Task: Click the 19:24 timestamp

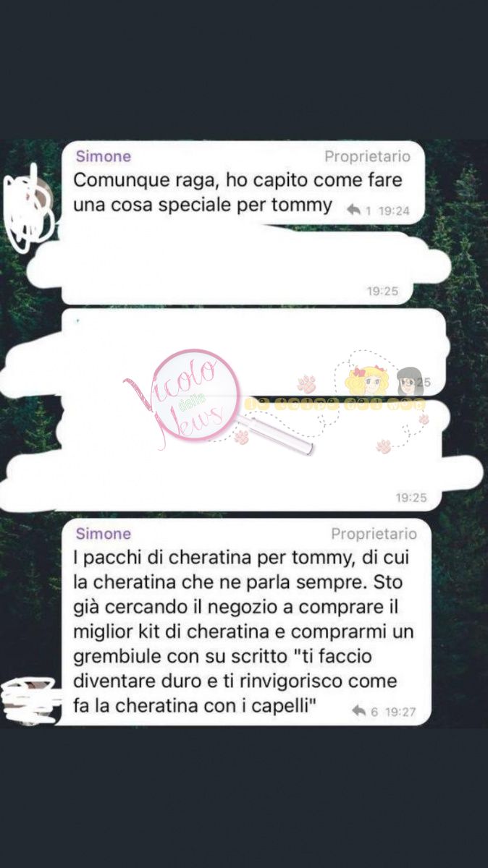Action: (x=395, y=210)
